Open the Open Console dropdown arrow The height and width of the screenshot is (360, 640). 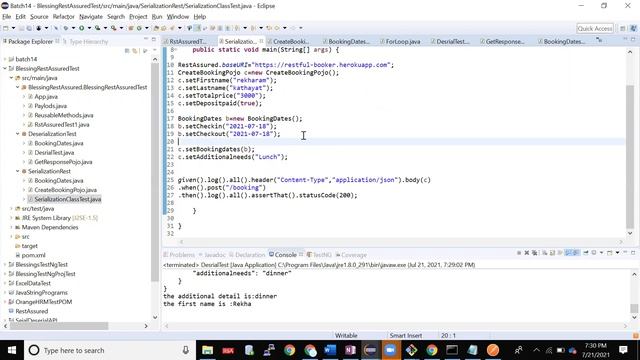617,253
